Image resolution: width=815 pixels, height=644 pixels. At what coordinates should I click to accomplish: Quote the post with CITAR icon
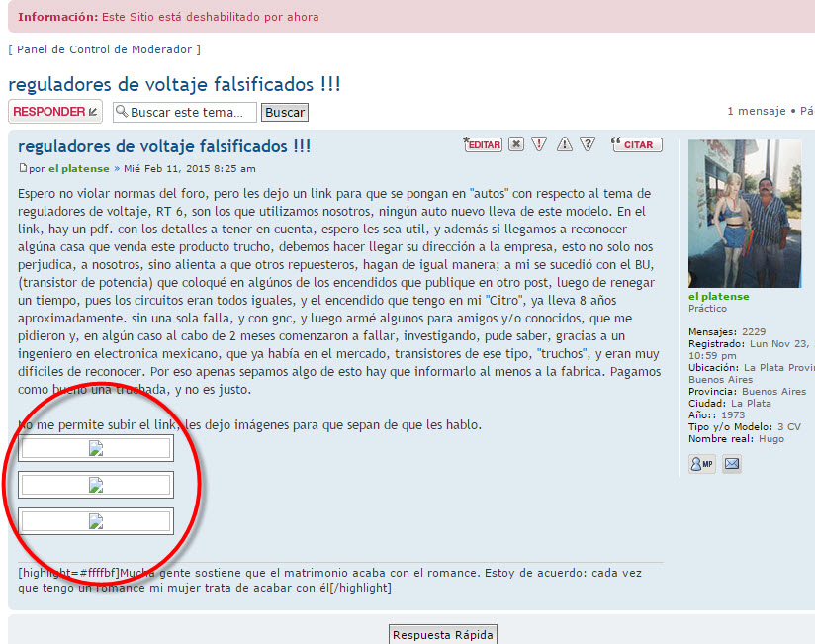coord(637,144)
